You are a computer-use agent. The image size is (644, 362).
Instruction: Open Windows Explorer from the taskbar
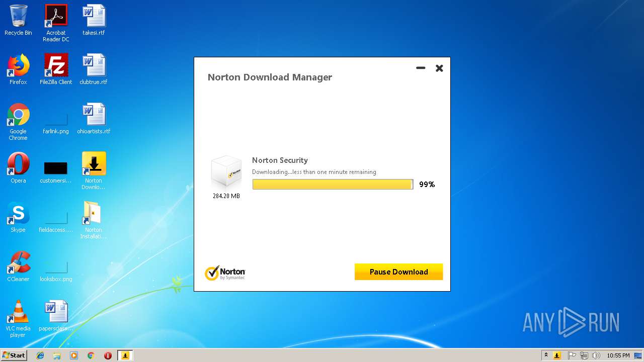(57, 355)
